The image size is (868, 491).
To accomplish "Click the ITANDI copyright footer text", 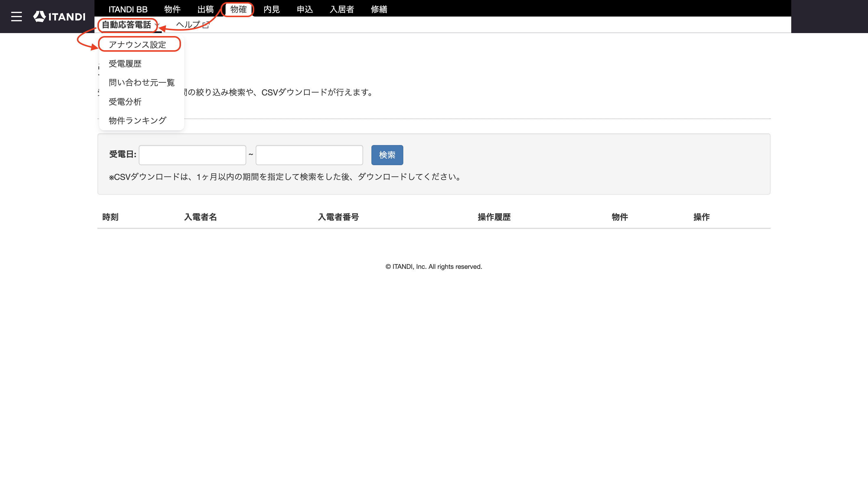I will pos(434,266).
